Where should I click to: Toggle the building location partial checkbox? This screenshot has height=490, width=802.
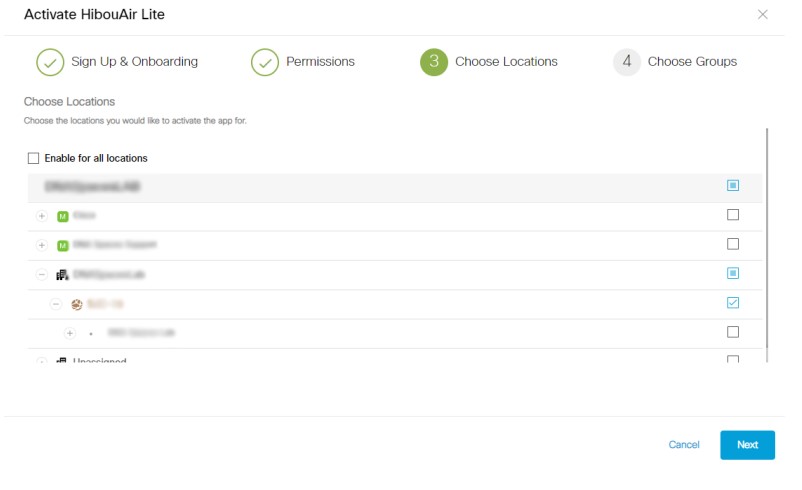(732, 273)
